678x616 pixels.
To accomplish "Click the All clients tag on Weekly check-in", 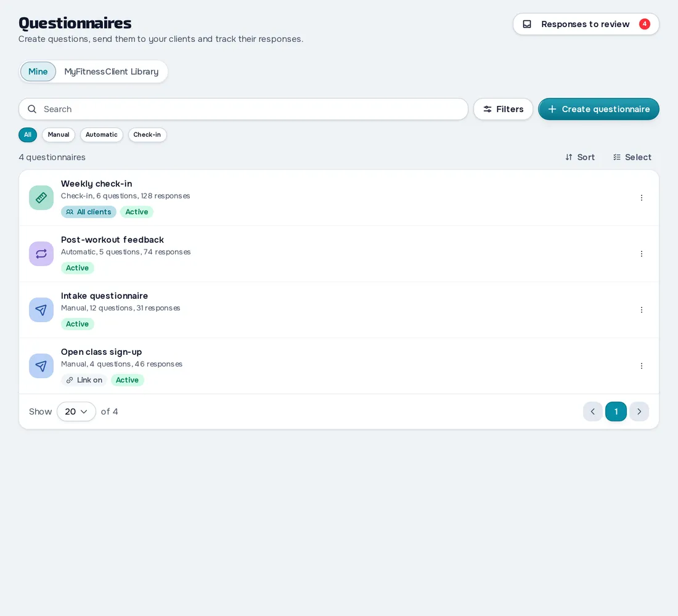I will coord(89,212).
